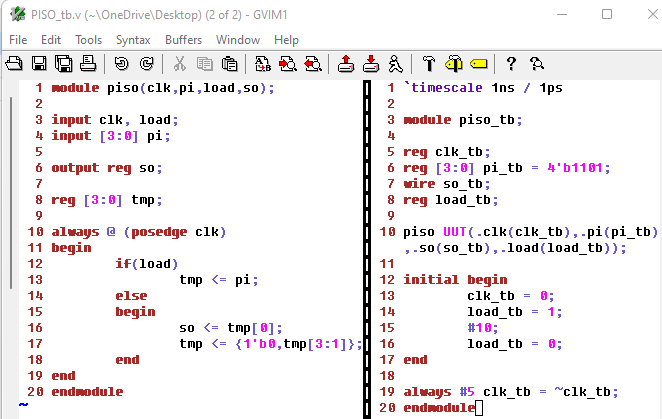
Task: Open Find and Replace from toolbar
Action: tap(264, 64)
